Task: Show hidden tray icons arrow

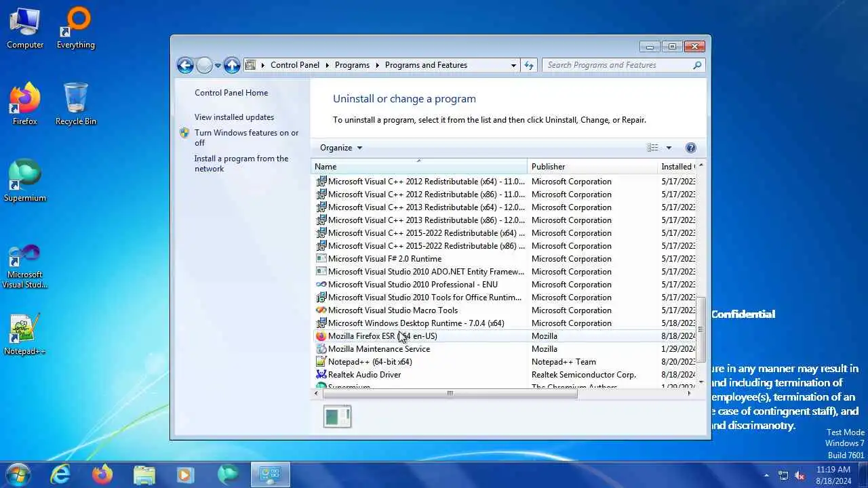Action: (x=767, y=475)
